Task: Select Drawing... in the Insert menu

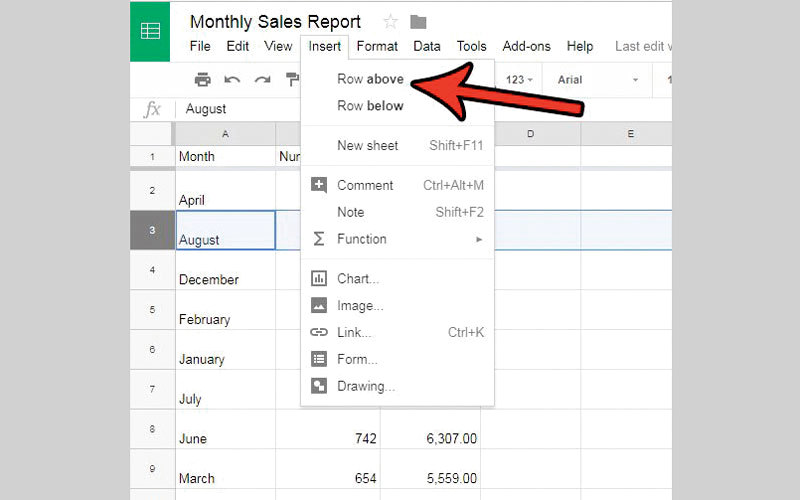Action: [x=365, y=386]
